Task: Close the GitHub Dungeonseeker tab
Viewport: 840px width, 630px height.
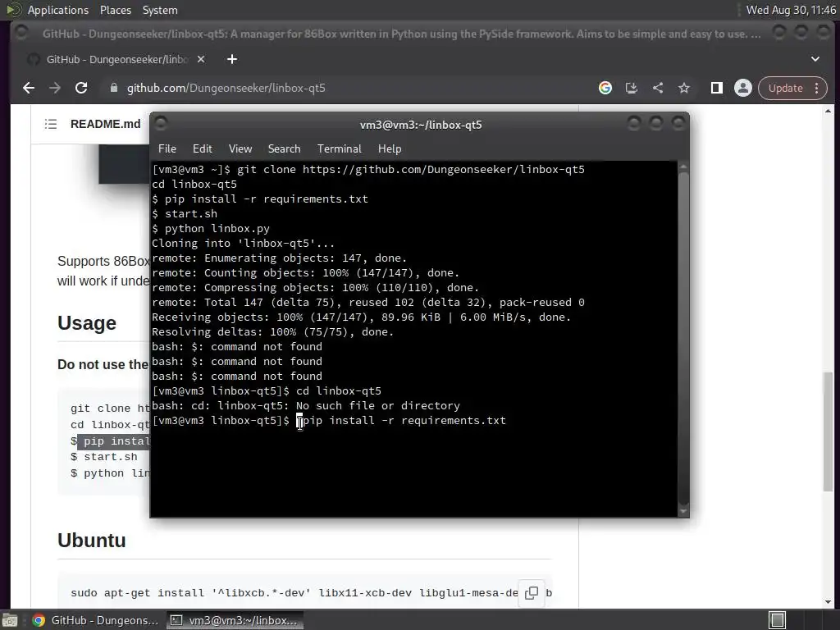Action: [201, 59]
